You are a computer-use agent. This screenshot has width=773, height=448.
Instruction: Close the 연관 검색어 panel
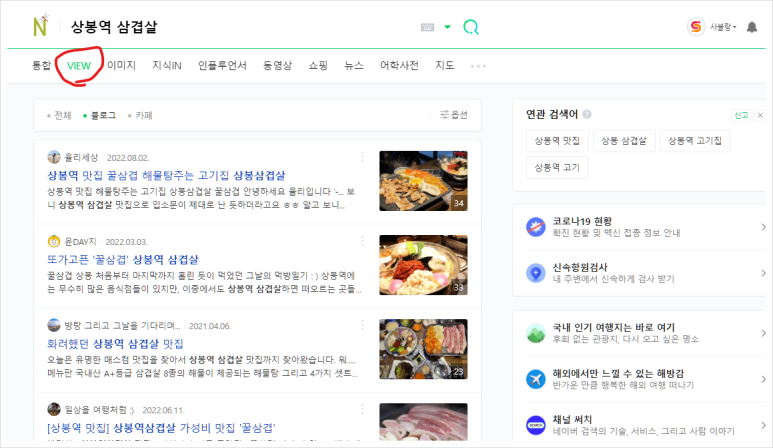tap(760, 115)
